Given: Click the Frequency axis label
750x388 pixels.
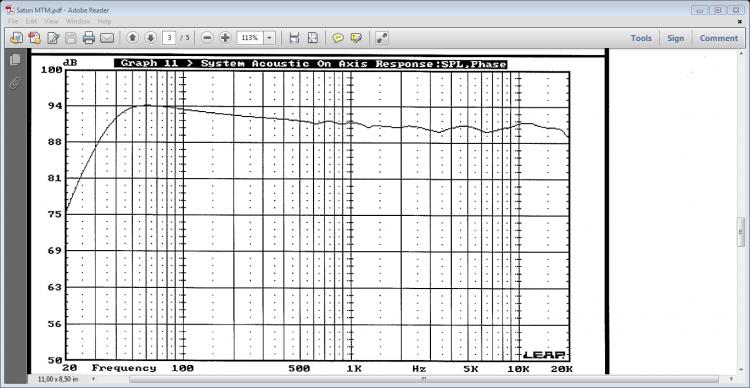Looking at the screenshot, I should coord(124,368).
